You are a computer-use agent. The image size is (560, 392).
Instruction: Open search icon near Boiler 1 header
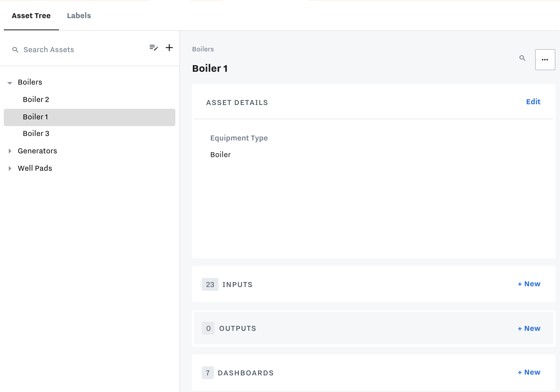[x=523, y=58]
